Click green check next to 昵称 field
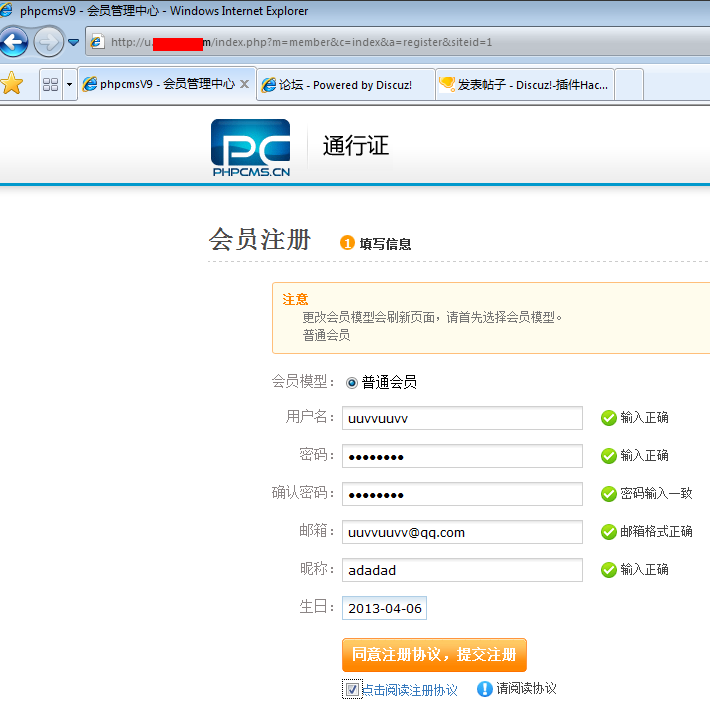 609,570
